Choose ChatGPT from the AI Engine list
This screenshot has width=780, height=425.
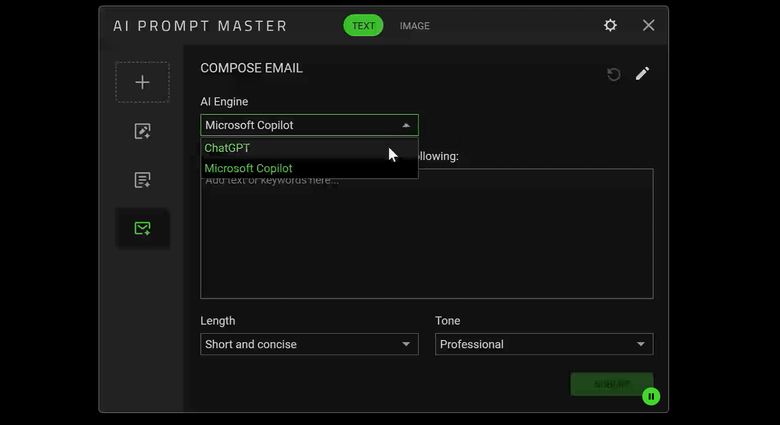tap(309, 148)
